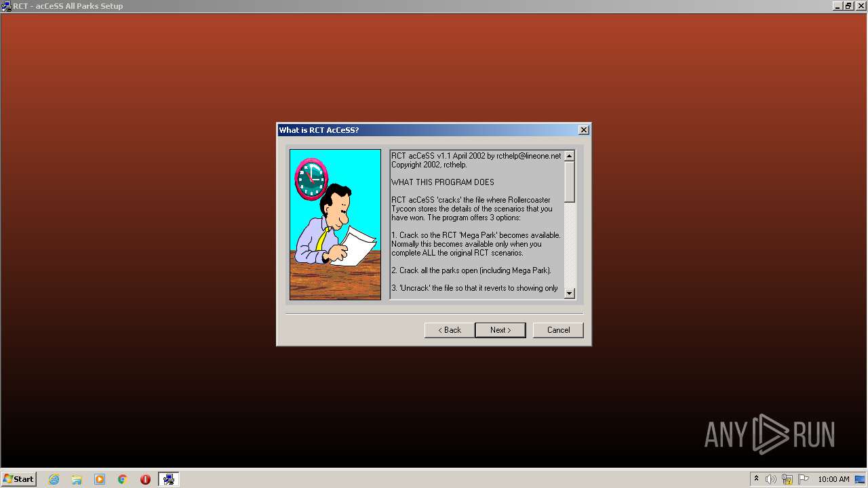Click the office worker illustration
868x488 pixels.
(335, 224)
